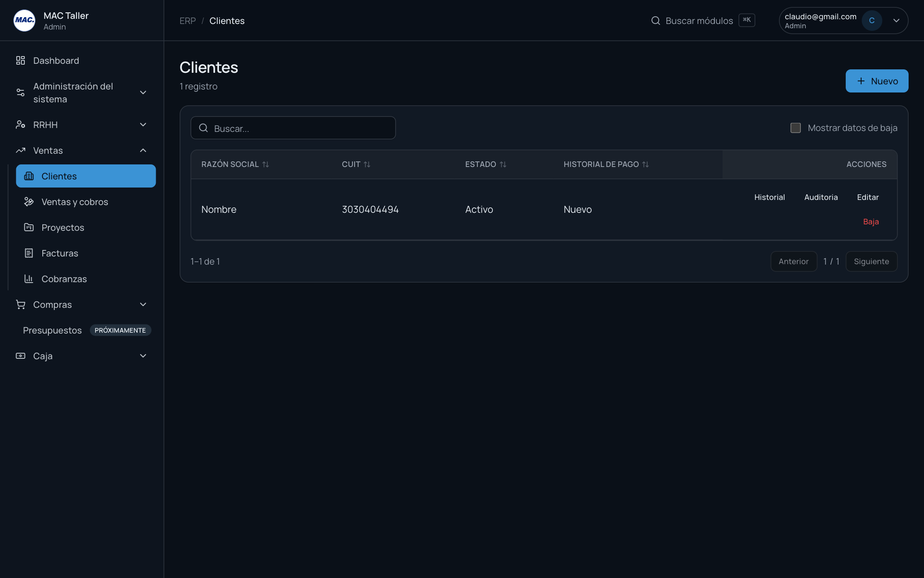This screenshot has height=578, width=924.
Task: Click the Proyectos folder icon
Action: tap(29, 227)
